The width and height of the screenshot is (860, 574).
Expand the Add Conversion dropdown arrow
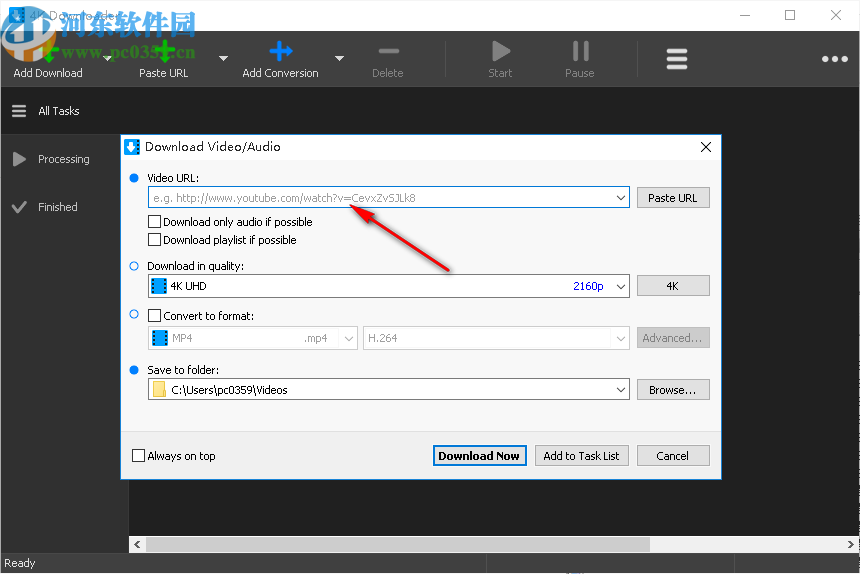pos(340,58)
